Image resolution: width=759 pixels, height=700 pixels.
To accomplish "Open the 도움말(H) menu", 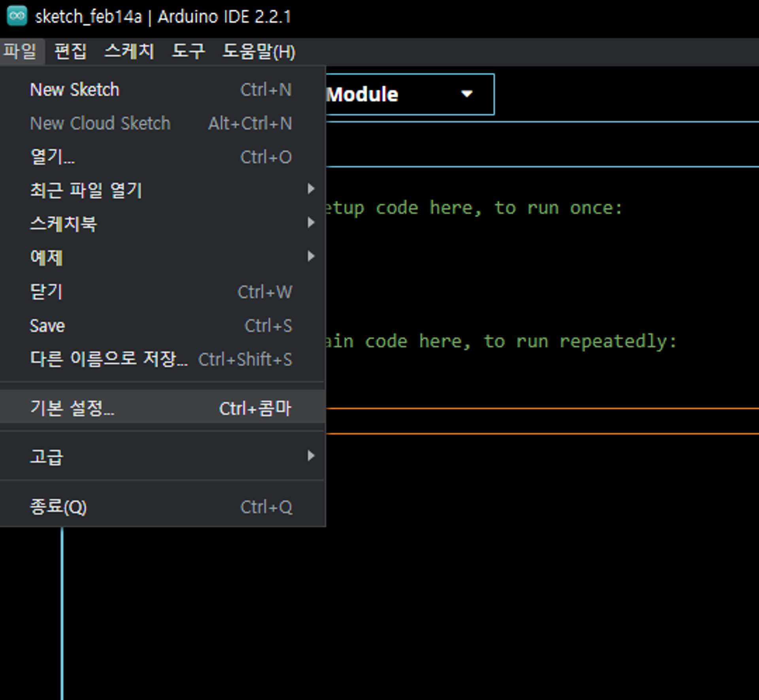I will [x=259, y=51].
